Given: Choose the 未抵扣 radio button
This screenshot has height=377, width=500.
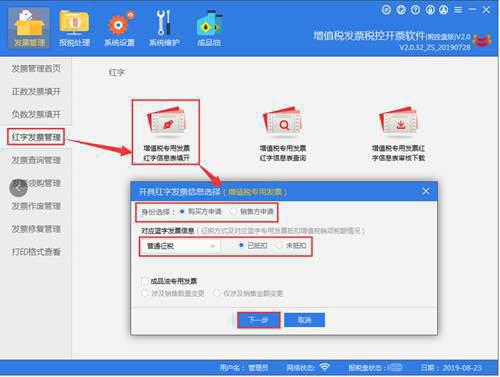Looking at the screenshot, I should click(292, 246).
